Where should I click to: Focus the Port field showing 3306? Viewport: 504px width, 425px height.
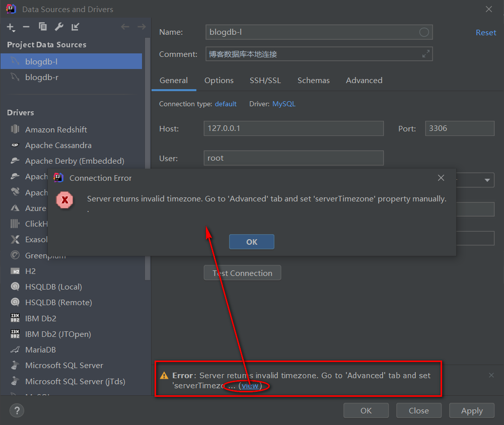pos(460,128)
